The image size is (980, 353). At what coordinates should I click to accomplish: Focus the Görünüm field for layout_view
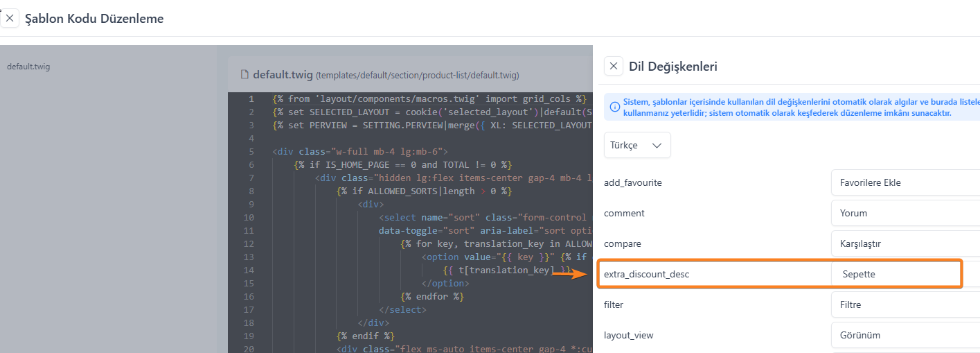coord(905,335)
